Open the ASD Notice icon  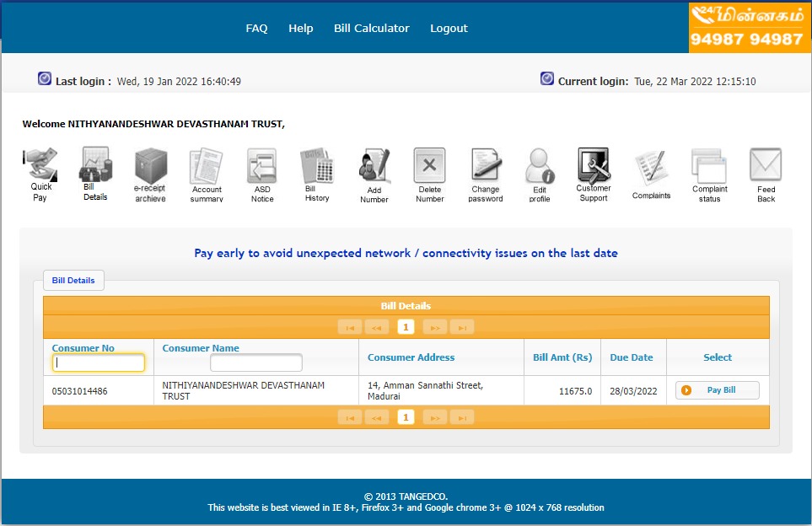point(261,166)
